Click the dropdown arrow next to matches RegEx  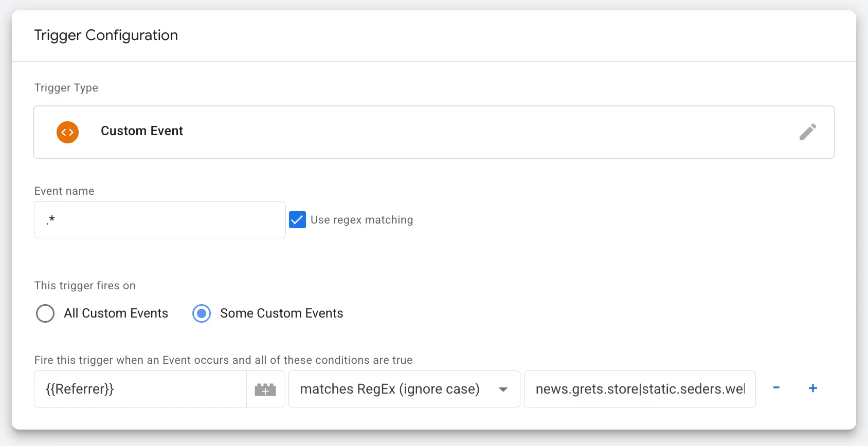[503, 389]
